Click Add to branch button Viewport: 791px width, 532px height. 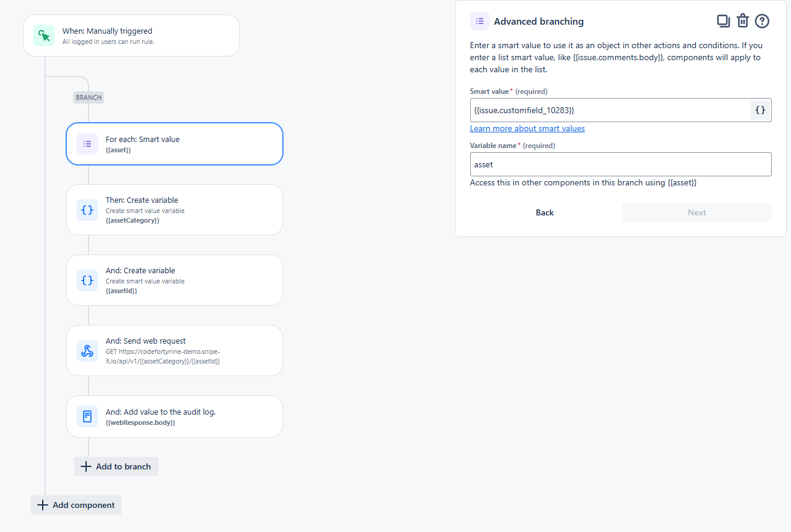(116, 466)
